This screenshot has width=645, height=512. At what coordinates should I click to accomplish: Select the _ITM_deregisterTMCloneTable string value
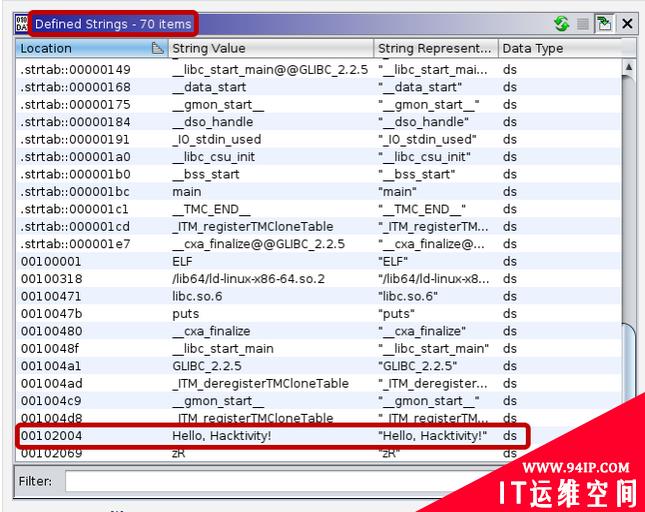[260, 383]
